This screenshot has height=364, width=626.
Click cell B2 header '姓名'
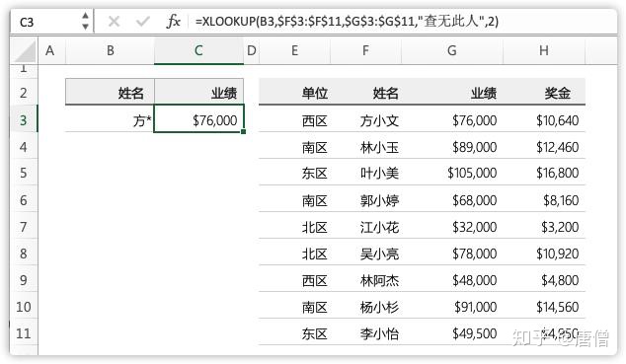[110, 92]
